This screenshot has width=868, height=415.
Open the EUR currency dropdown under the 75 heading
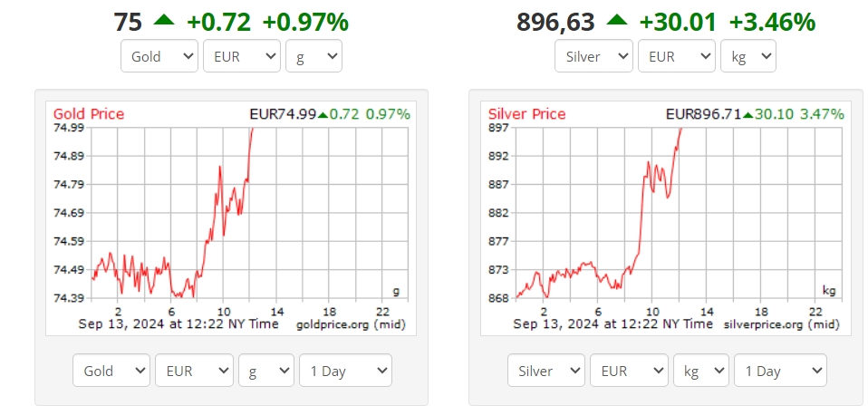pyautogui.click(x=242, y=56)
